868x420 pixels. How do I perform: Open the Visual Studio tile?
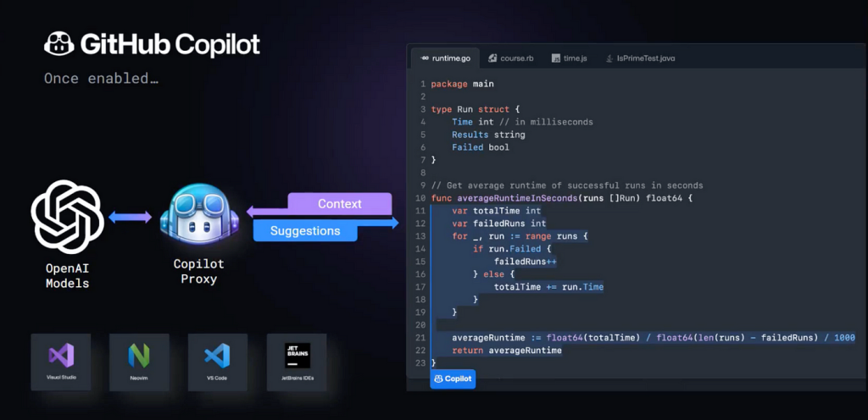coord(59,362)
